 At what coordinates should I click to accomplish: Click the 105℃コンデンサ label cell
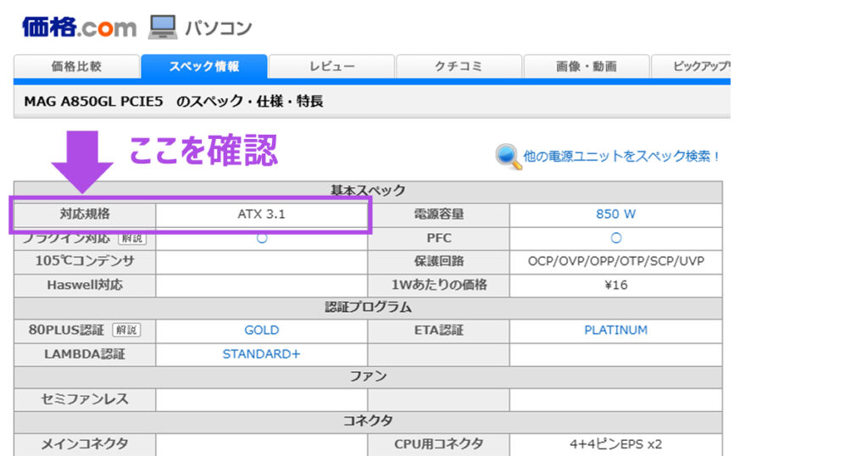coord(85,261)
